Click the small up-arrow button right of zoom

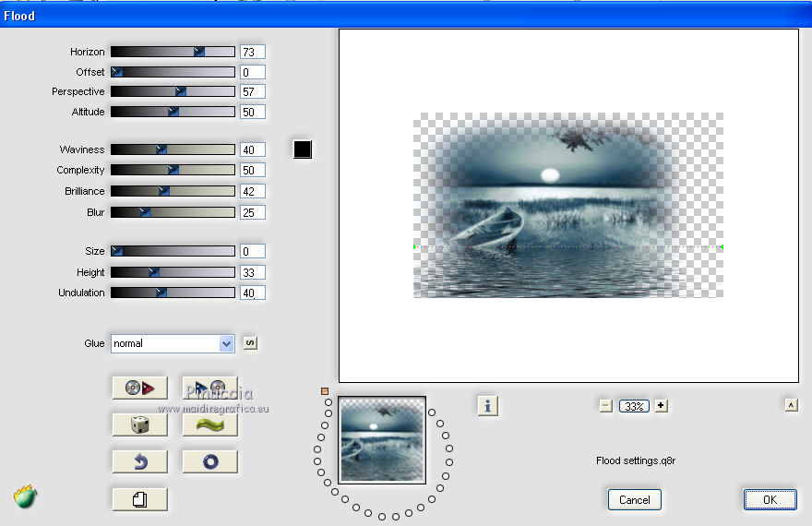coord(791,405)
